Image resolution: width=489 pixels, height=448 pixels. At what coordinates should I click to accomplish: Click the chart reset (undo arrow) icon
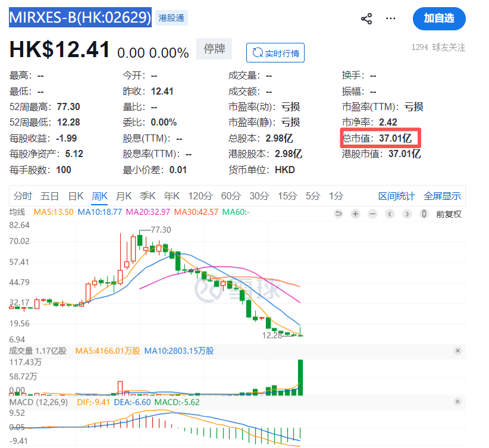(x=338, y=214)
